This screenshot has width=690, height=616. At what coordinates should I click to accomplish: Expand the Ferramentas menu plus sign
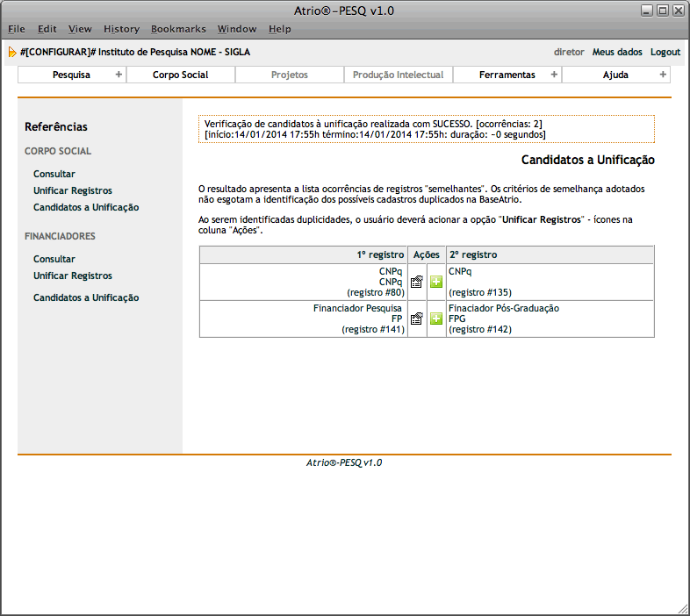pos(554,75)
